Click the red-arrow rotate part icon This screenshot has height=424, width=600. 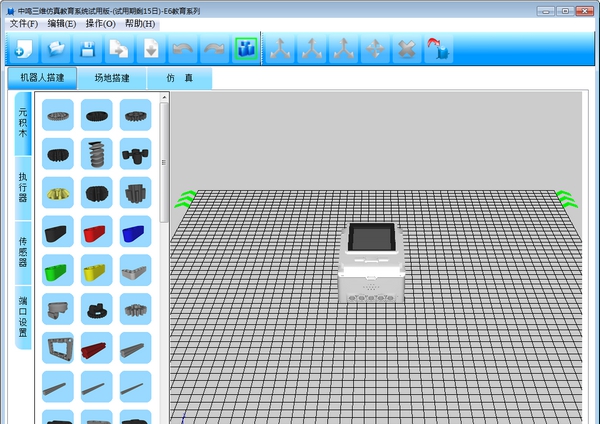(x=439, y=49)
